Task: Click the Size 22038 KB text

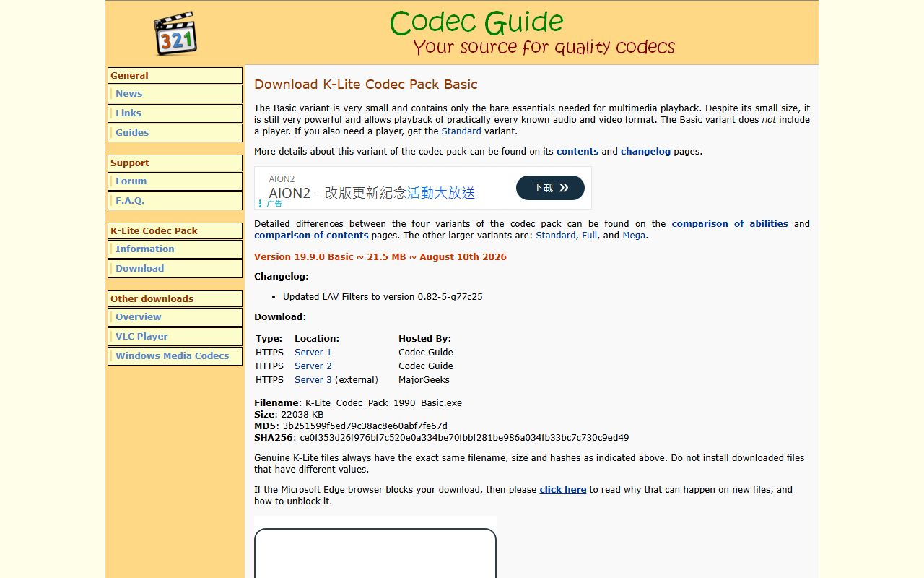Action: point(289,415)
